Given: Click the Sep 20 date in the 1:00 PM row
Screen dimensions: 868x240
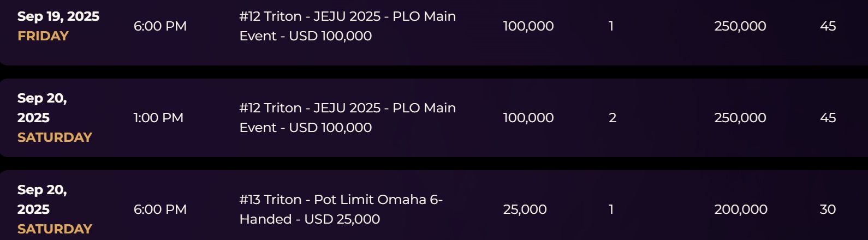Looking at the screenshot, I should (42, 108).
